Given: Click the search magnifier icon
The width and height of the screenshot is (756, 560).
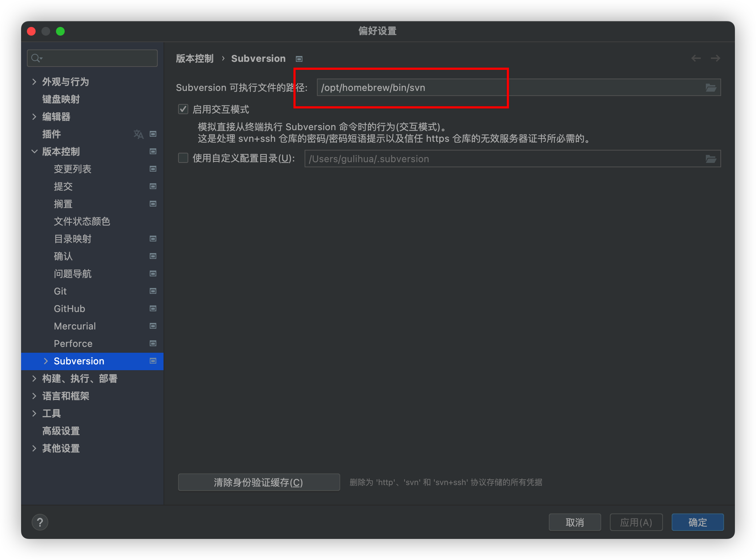Looking at the screenshot, I should click(36, 58).
